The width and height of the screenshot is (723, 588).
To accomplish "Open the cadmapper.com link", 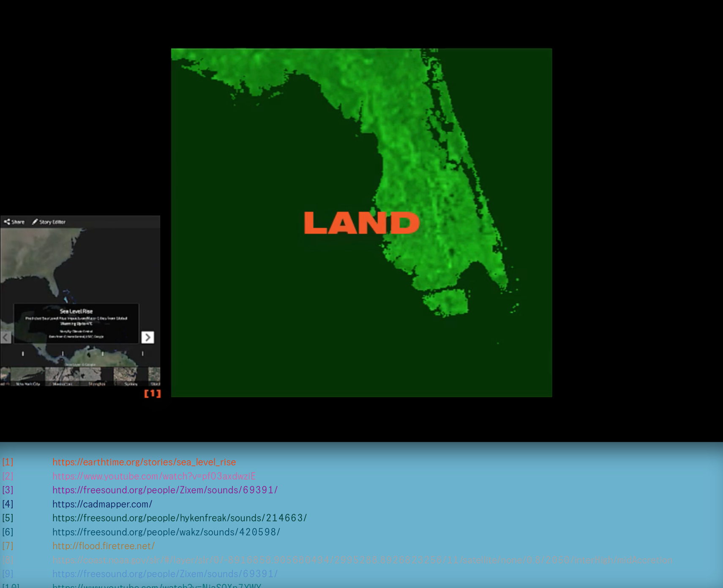I will click(102, 504).
